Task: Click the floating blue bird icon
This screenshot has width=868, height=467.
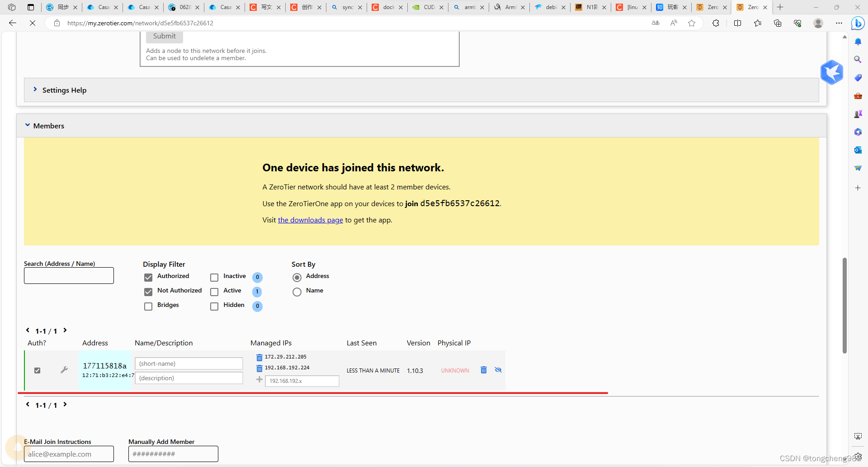Action: pos(832,72)
